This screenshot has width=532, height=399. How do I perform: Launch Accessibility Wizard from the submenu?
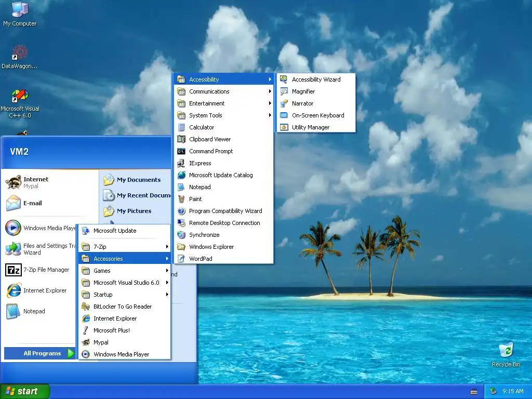pyautogui.click(x=316, y=79)
